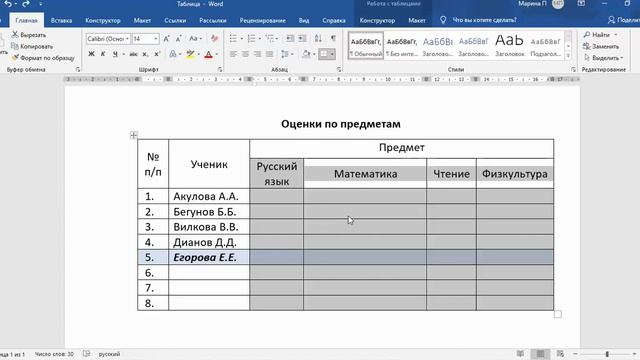Open the borders dropdown arrow

332,54
